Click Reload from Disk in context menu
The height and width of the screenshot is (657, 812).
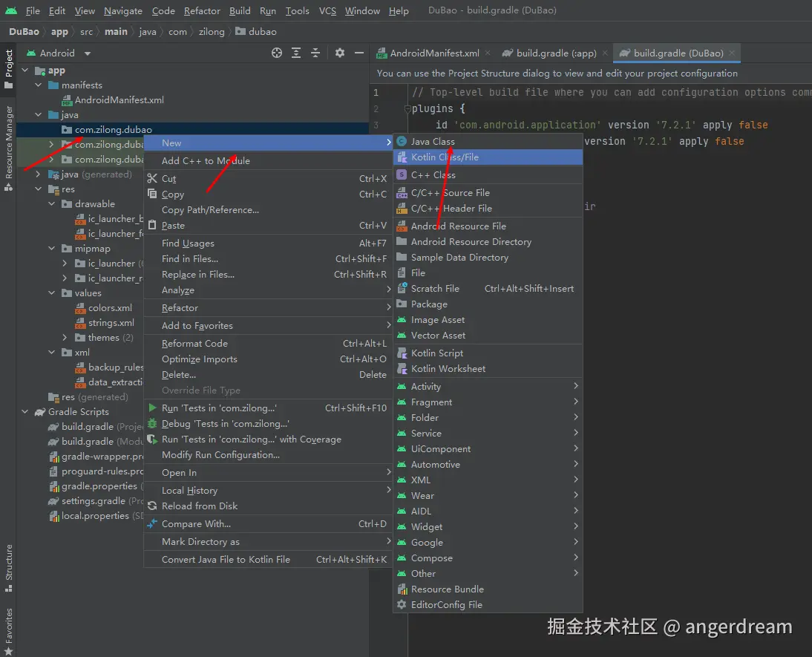click(268, 506)
